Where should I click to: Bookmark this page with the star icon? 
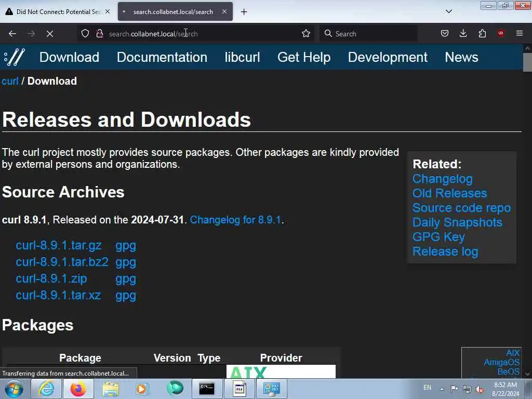pos(306,33)
